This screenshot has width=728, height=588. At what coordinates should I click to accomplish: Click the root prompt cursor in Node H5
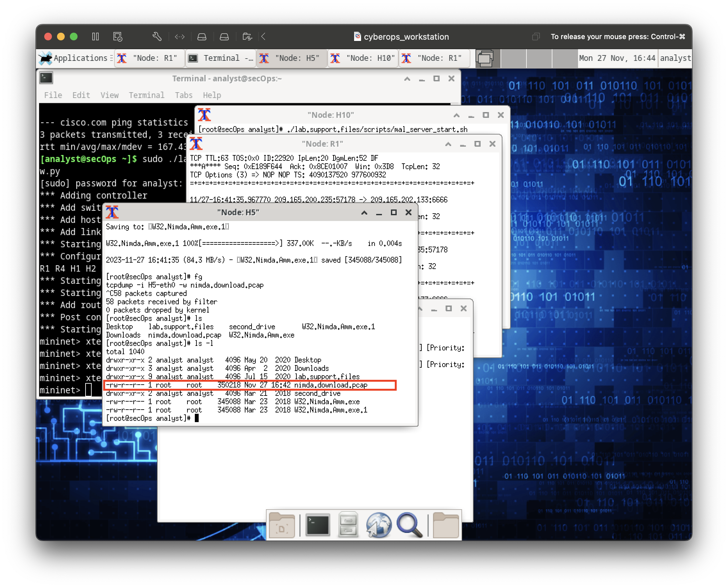(x=196, y=418)
